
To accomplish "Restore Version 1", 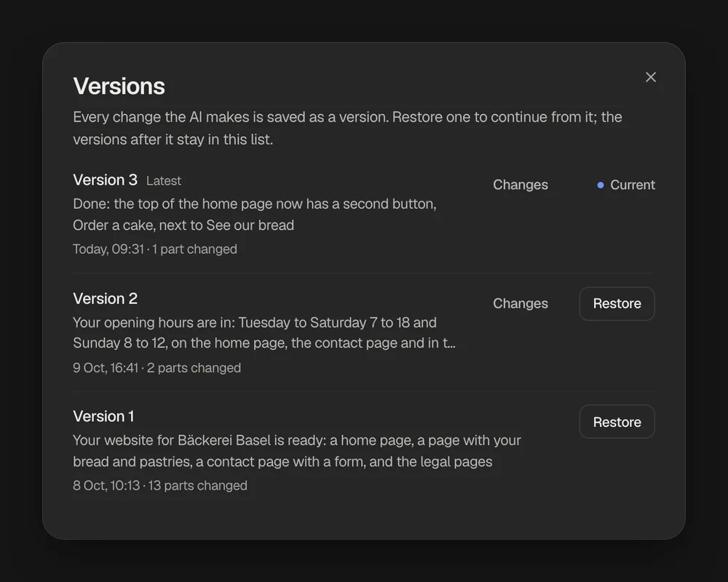I will (x=617, y=422).
